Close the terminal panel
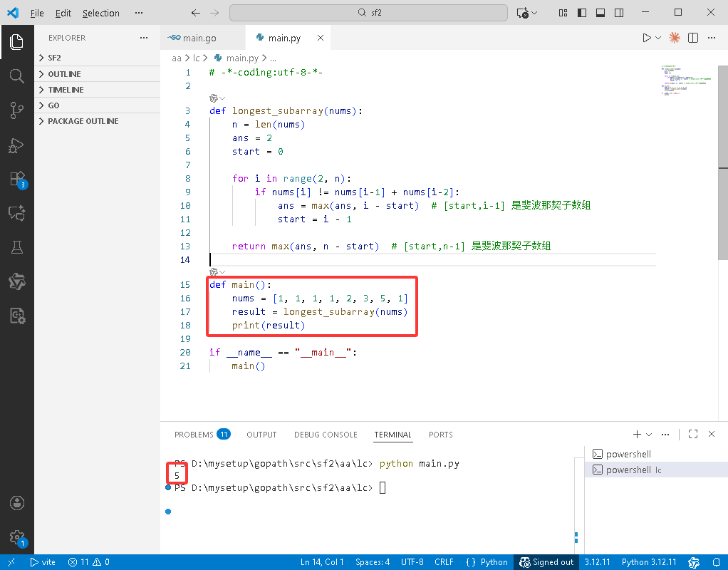The height and width of the screenshot is (570, 728). click(x=712, y=434)
